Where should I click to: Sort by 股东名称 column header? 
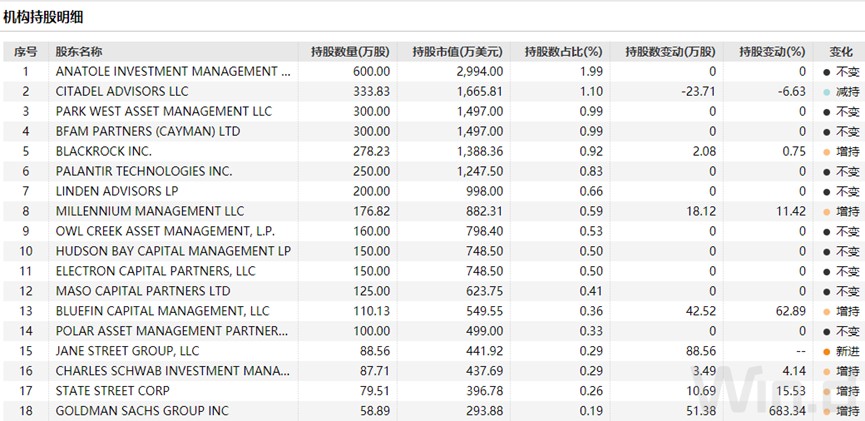click(x=78, y=52)
